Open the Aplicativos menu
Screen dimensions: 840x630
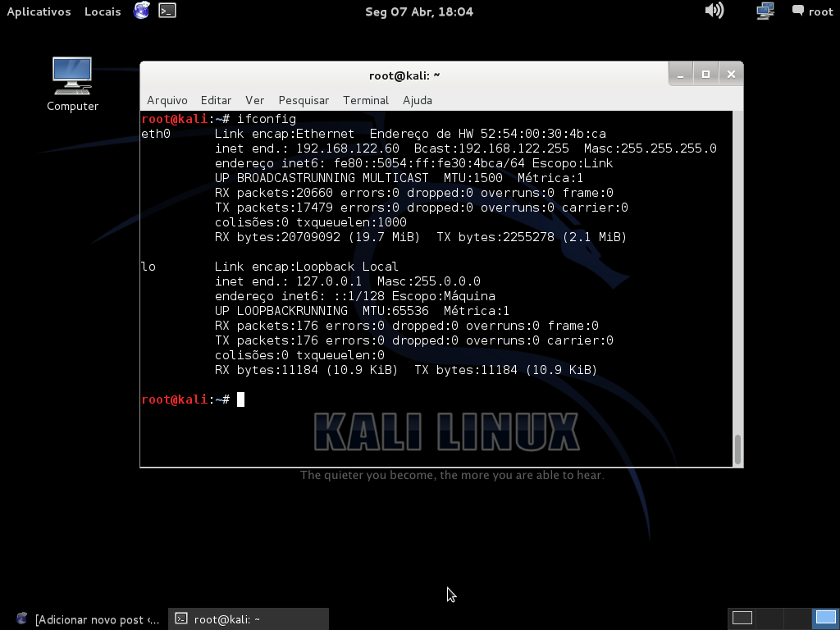point(39,11)
